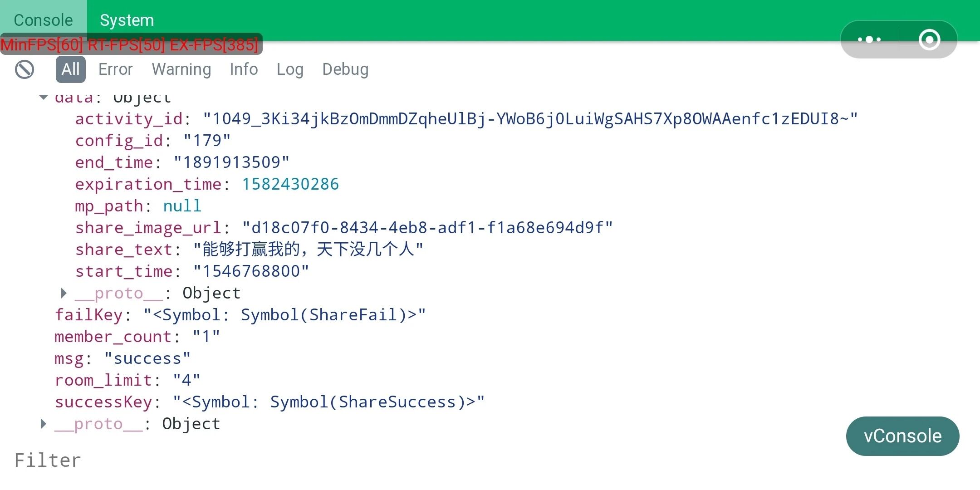Filter logs by All

(71, 69)
